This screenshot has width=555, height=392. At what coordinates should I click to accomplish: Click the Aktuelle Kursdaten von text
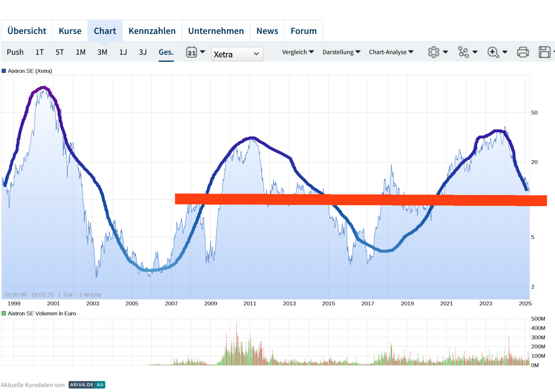(33, 385)
